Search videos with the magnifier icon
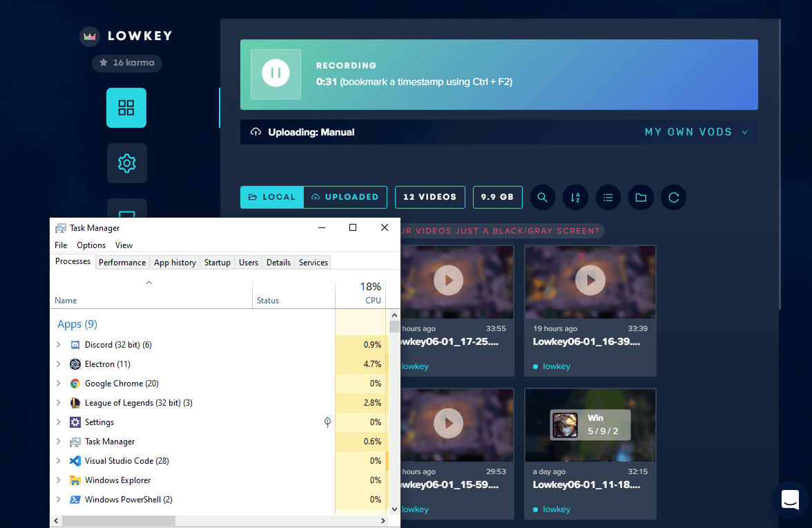Screen dimensions: 812x528 [542, 198]
